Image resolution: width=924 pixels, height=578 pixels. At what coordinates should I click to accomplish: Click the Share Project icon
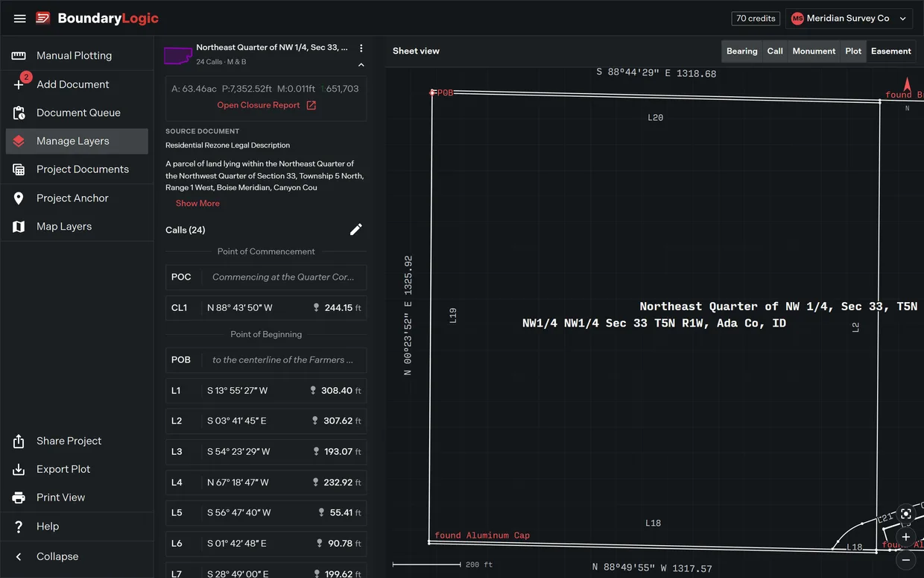coord(19,442)
